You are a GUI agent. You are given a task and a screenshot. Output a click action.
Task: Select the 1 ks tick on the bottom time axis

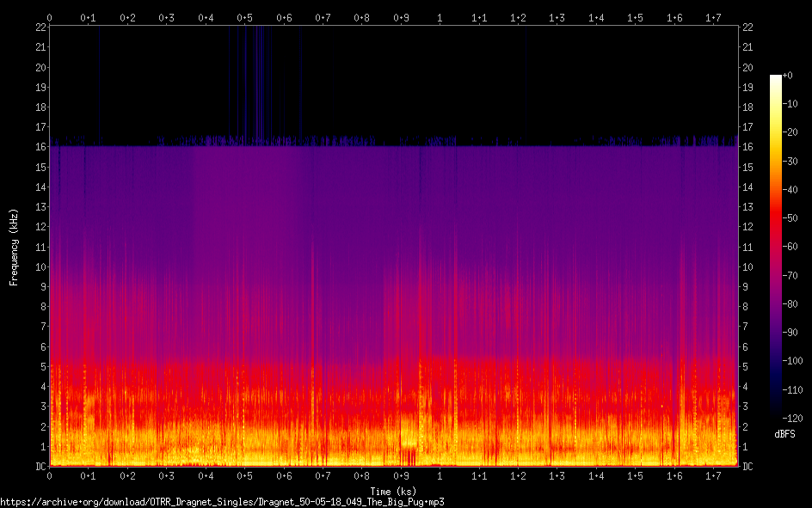point(440,475)
